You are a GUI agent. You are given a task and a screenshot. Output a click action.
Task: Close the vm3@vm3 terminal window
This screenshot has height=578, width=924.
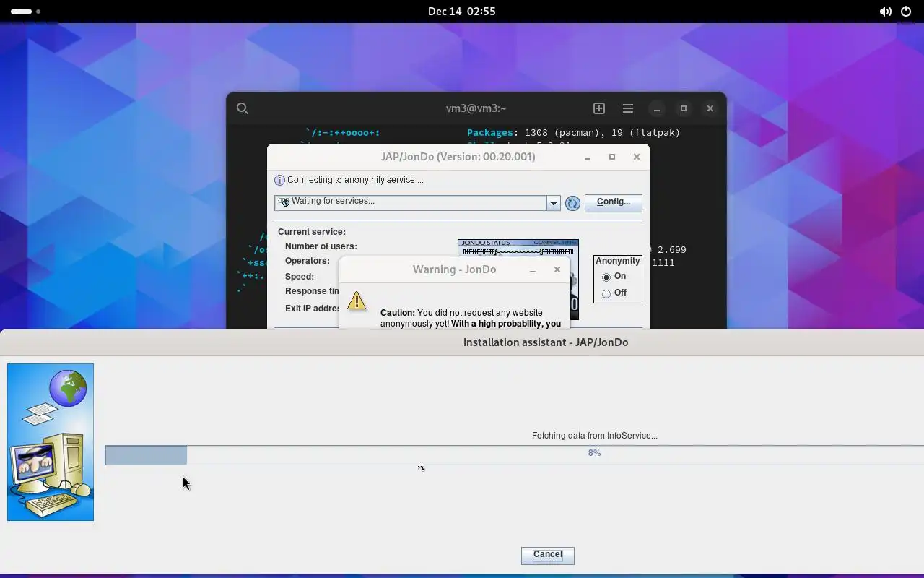(710, 108)
